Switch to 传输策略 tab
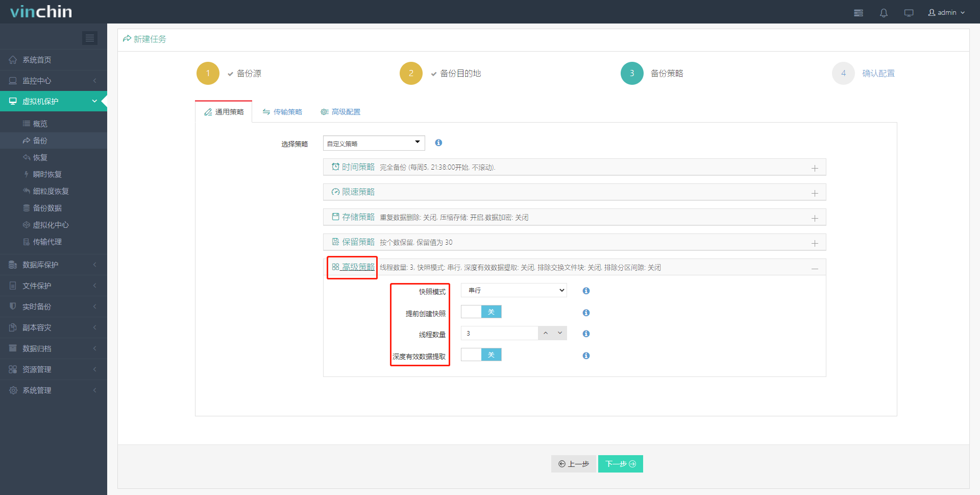Image resolution: width=980 pixels, height=495 pixels. [x=282, y=112]
